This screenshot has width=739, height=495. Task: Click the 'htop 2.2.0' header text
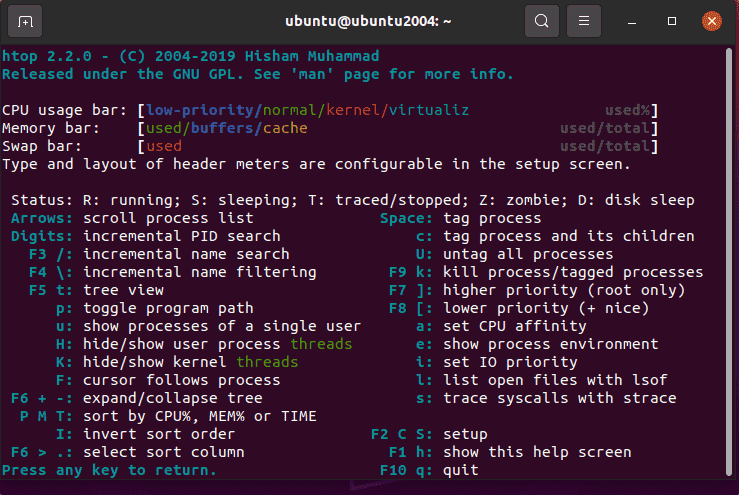[x=60, y=56]
